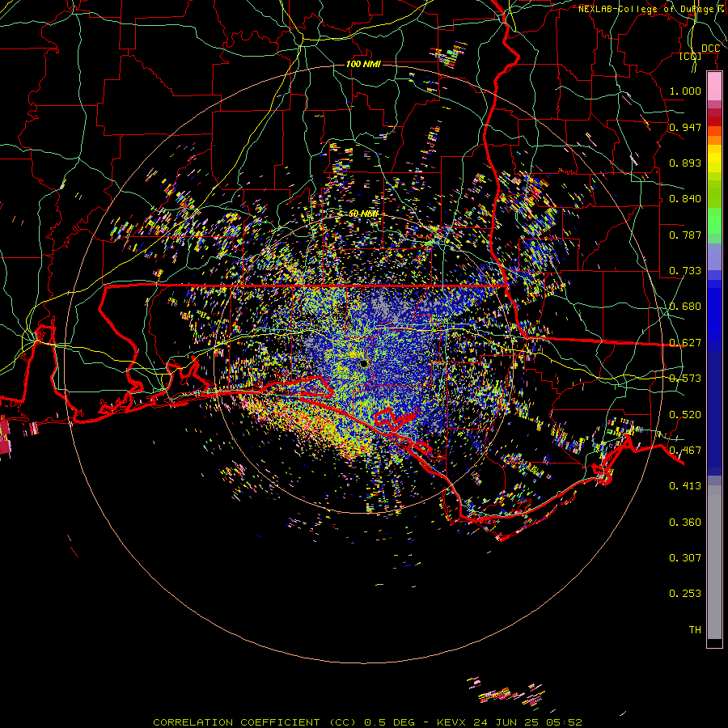Select the 0.413 scale value
728x728 pixels.
(685, 485)
